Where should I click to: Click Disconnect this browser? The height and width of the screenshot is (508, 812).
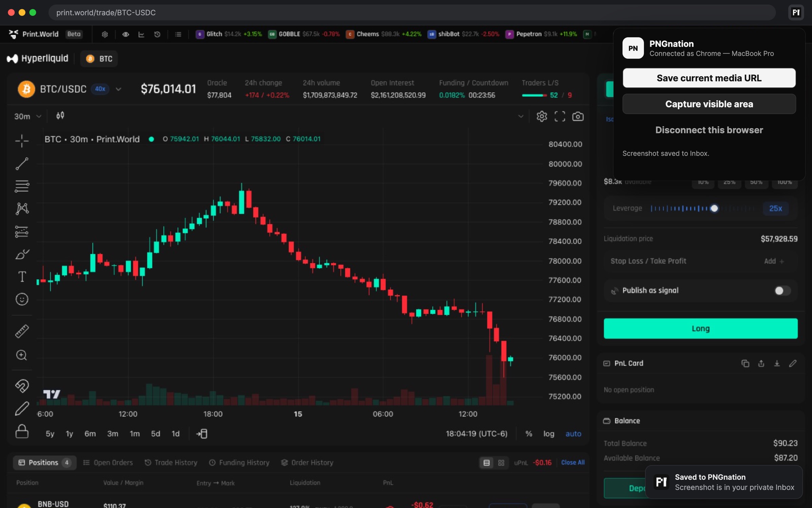[x=709, y=130]
